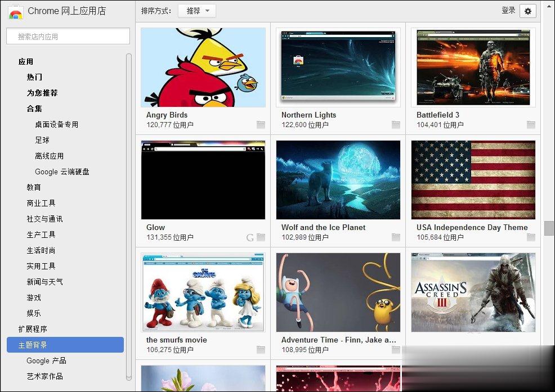This screenshot has height=392, width=555.
Task: Open the settings gear menu
Action: click(528, 11)
